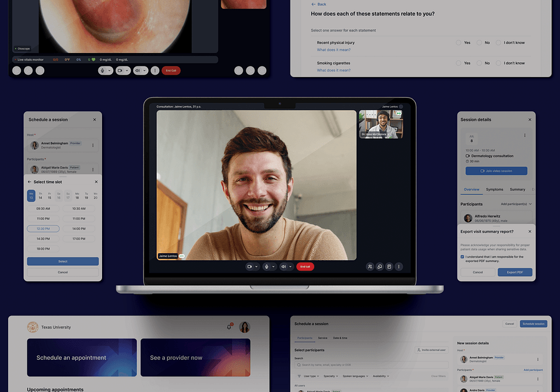560x392 pixels.
Task: Open the notes icon in call toolbar
Action: click(x=389, y=266)
